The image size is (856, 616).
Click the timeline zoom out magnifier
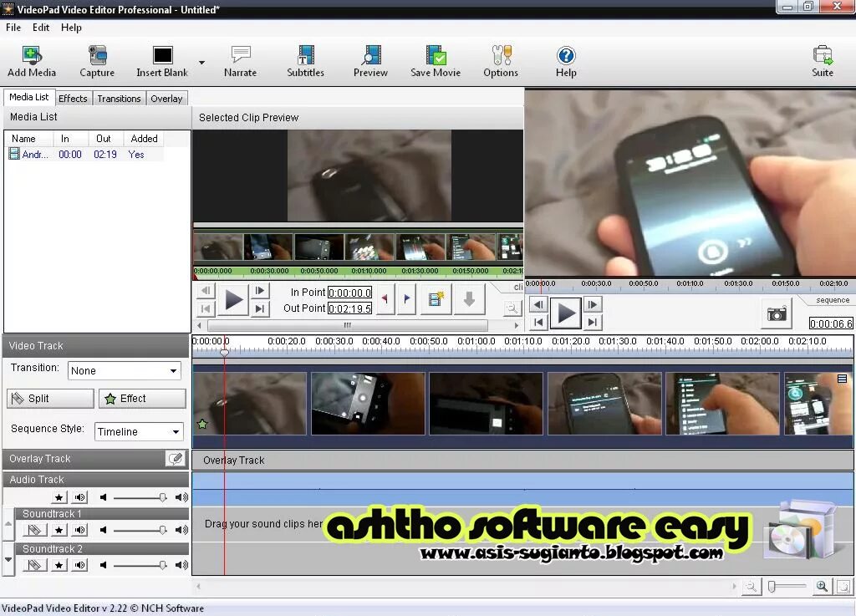tap(752, 587)
